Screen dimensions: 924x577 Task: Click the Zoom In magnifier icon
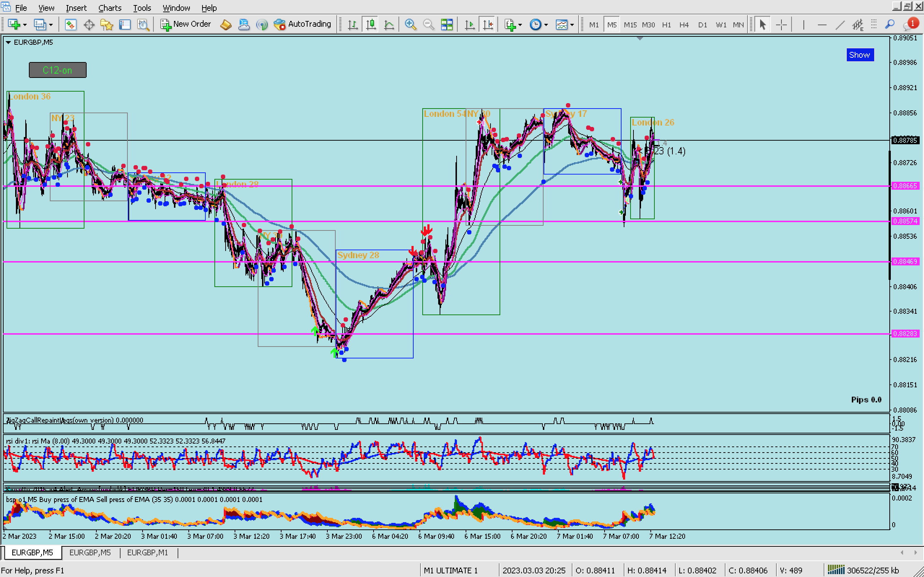pyautogui.click(x=410, y=25)
